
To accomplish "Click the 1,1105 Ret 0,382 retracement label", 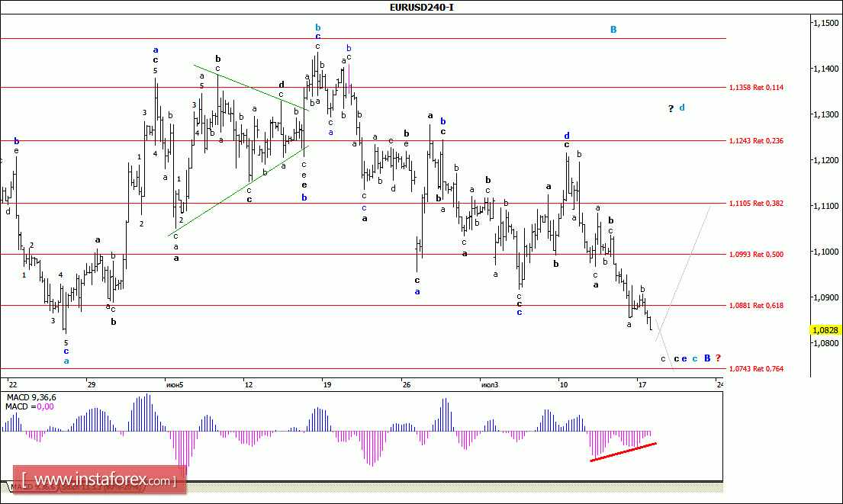I will point(756,204).
